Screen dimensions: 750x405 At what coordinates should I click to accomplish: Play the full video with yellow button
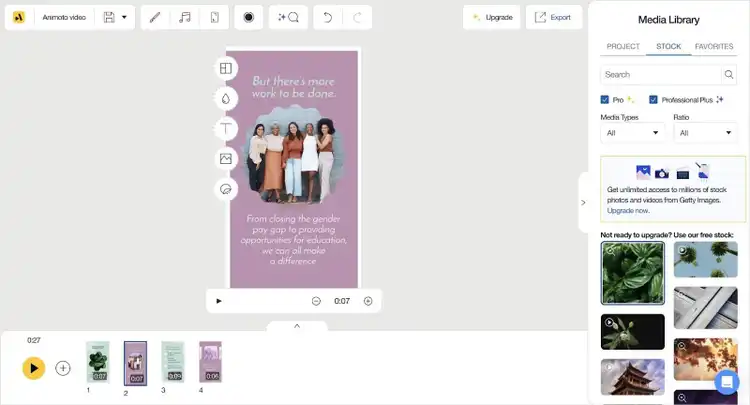click(x=33, y=368)
